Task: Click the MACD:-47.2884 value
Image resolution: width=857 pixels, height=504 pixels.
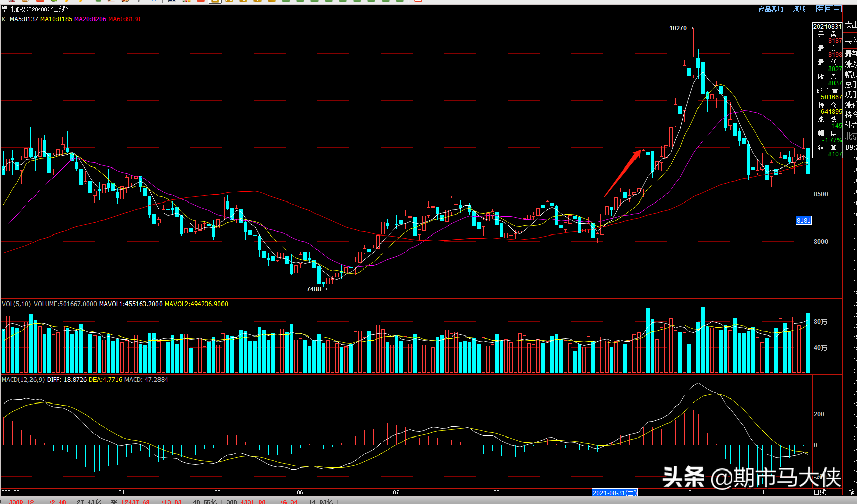Action: pyautogui.click(x=146, y=380)
